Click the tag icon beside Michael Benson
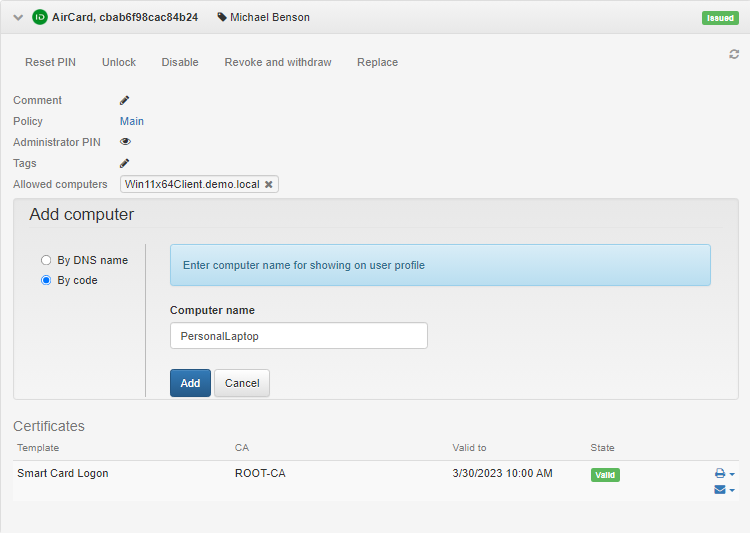The width and height of the screenshot is (750, 533). pyautogui.click(x=222, y=17)
